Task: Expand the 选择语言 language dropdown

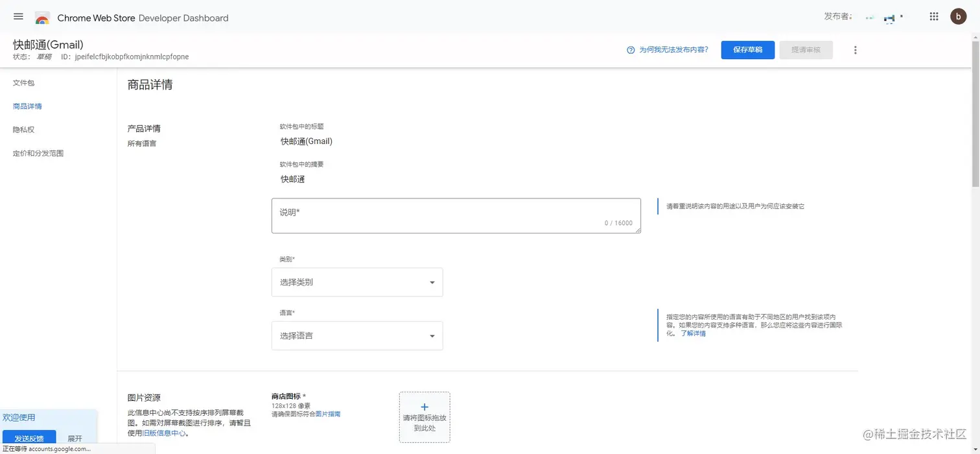Action: point(357,336)
